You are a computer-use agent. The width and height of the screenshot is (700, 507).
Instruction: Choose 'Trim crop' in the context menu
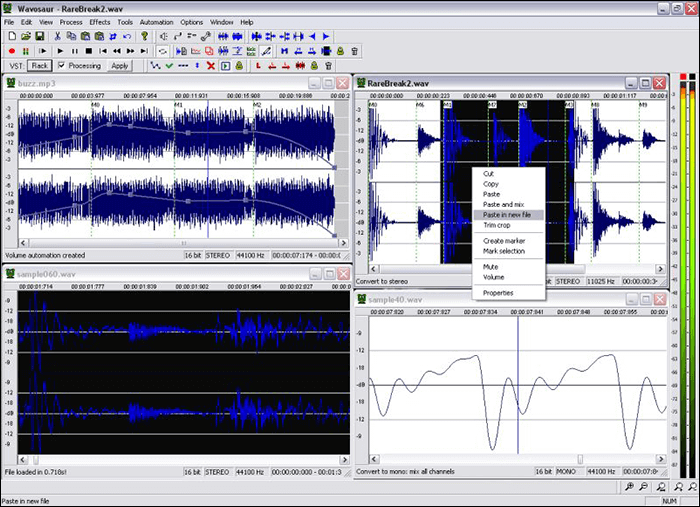point(497,225)
